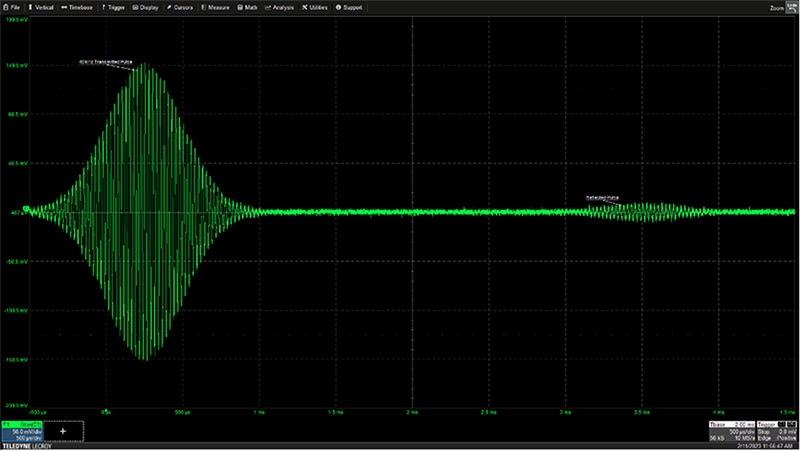This screenshot has width=800, height=451.
Task: Open the Timebase menu
Action: pos(78,7)
